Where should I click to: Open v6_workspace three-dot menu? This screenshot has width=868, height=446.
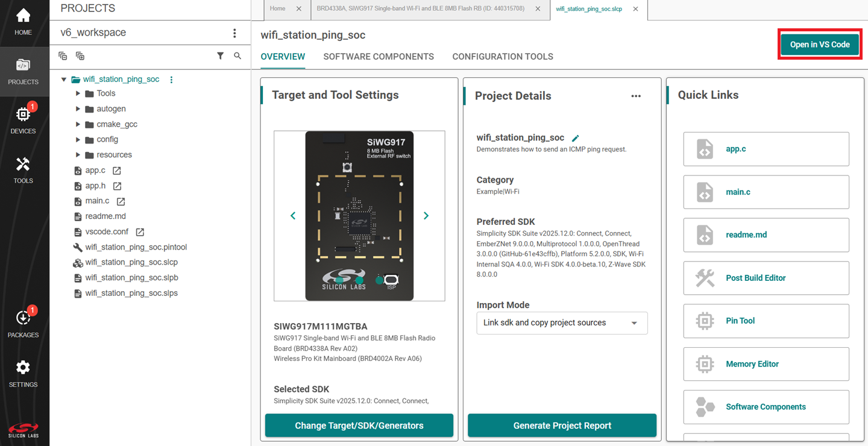click(x=234, y=33)
